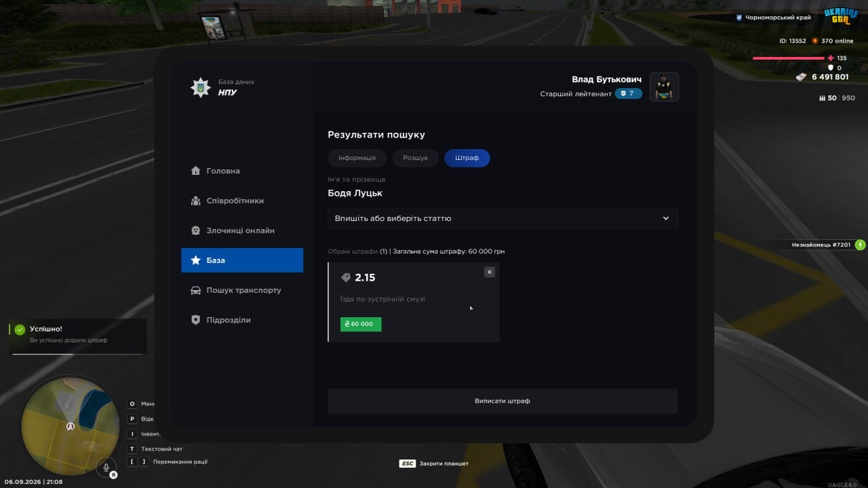Click the total 'Загальна сума штрафу: 60 000 грн'
The width and height of the screenshot is (868, 488).
click(x=449, y=251)
